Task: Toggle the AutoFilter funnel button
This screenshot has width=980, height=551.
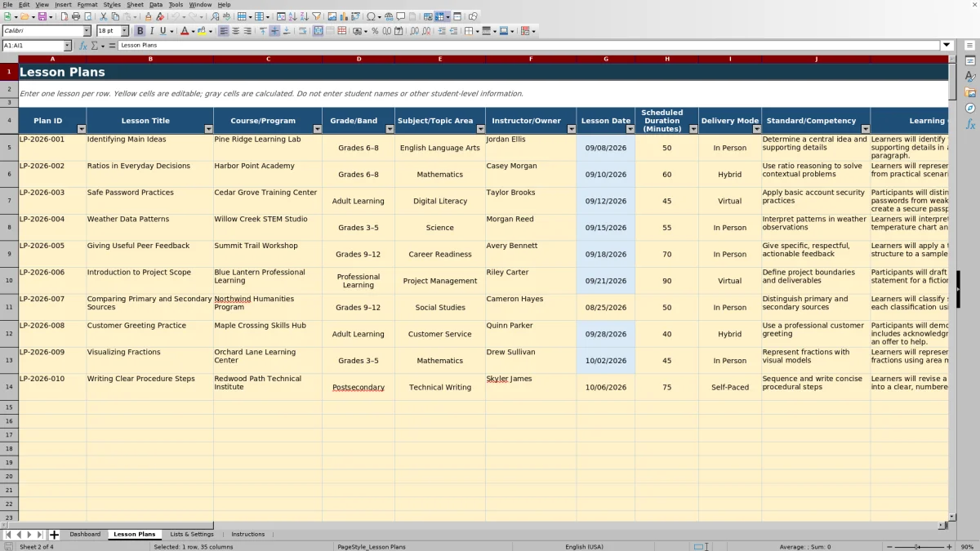Action: pyautogui.click(x=316, y=16)
